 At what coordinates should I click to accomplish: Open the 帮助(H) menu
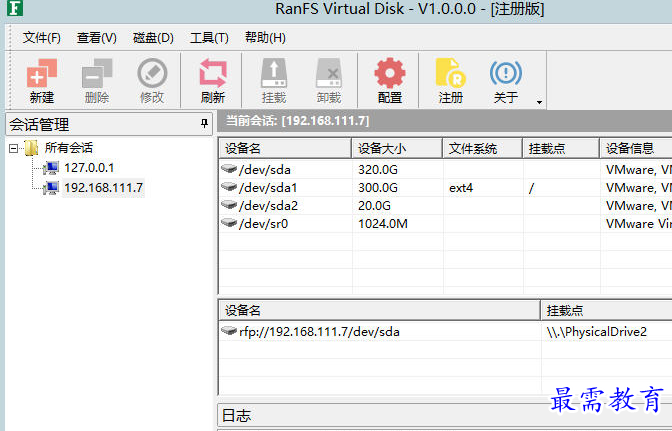pyautogui.click(x=265, y=38)
